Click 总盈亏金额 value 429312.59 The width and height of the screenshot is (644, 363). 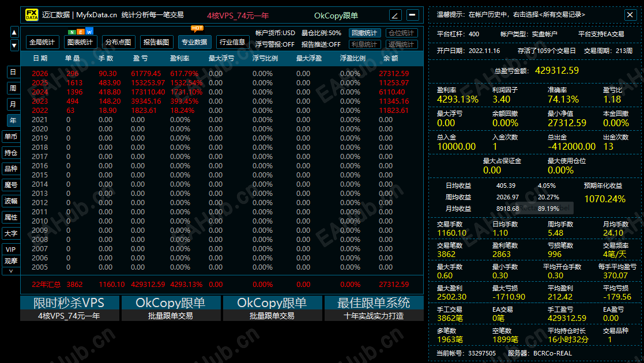pos(557,70)
